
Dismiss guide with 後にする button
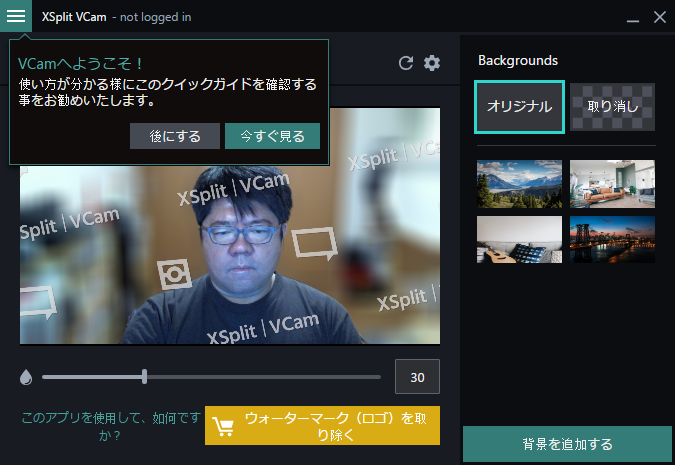175,136
